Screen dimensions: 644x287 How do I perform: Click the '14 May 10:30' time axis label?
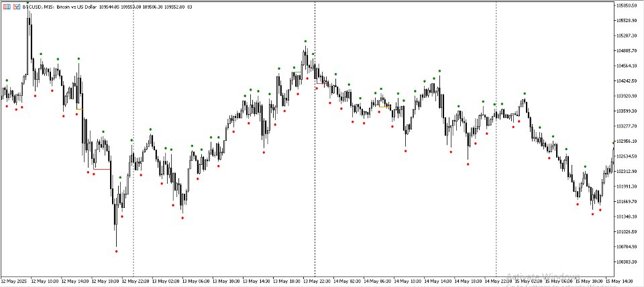[x=408, y=282]
